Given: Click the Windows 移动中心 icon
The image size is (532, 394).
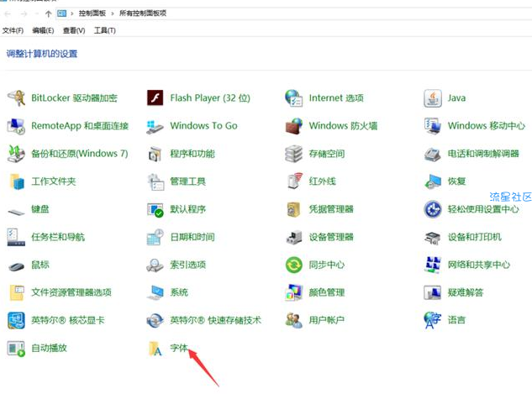Looking at the screenshot, I should click(433, 126).
